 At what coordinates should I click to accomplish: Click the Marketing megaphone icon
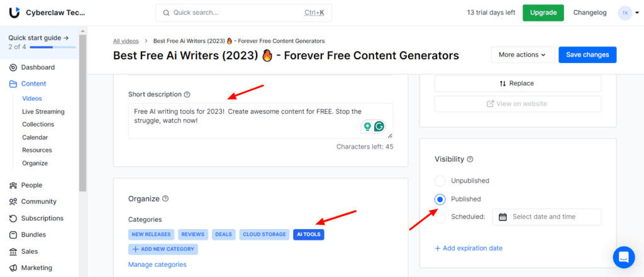point(13,268)
